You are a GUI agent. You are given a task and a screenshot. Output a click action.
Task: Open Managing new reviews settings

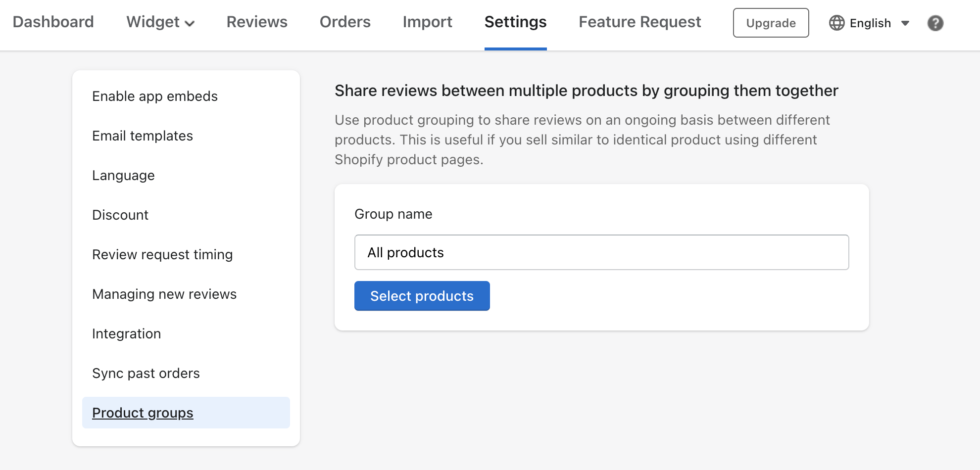pos(164,294)
